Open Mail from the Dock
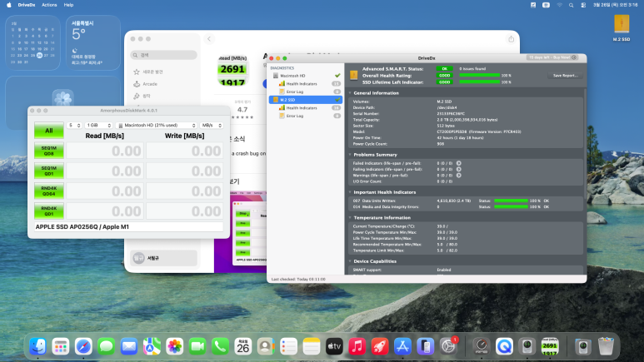Image resolution: width=644 pixels, height=362 pixels. pos(129,346)
